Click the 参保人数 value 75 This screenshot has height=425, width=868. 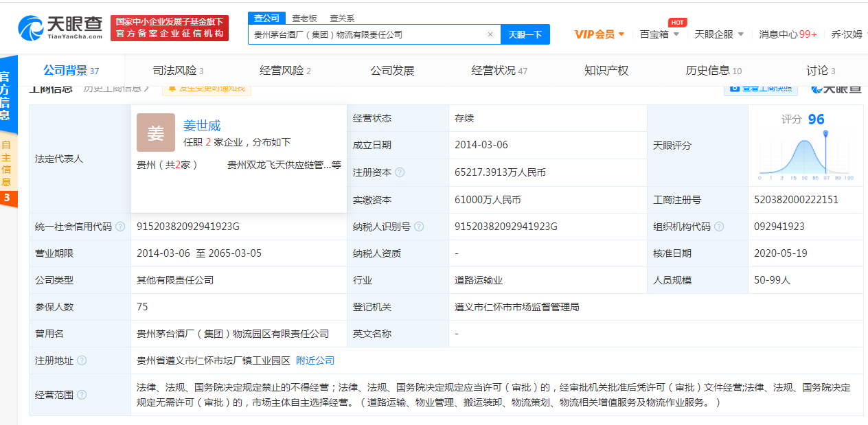pos(142,307)
